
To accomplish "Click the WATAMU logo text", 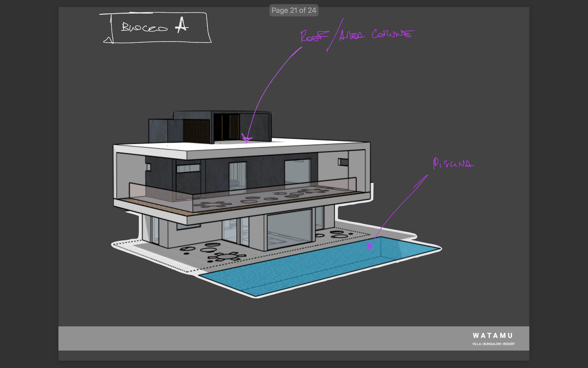I will (492, 335).
